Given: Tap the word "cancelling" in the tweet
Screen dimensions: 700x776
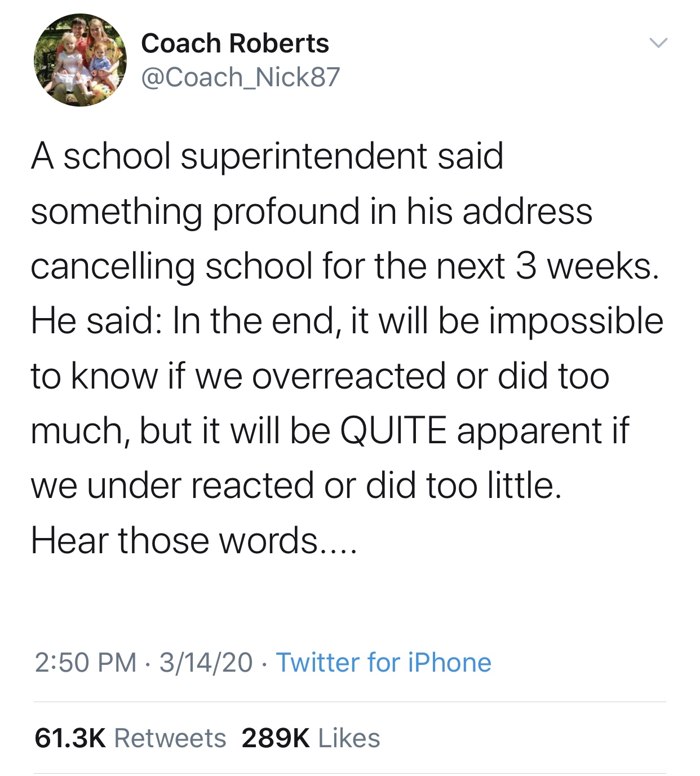Looking at the screenshot, I should pos(113,266).
